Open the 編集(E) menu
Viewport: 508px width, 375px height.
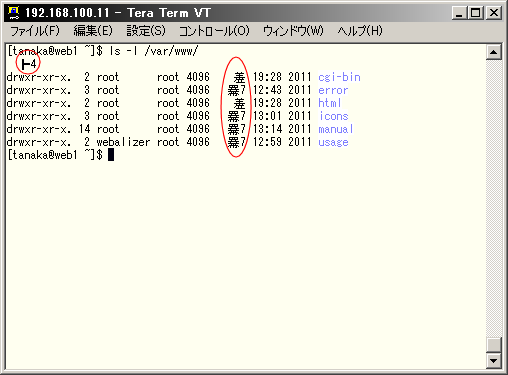[93, 31]
